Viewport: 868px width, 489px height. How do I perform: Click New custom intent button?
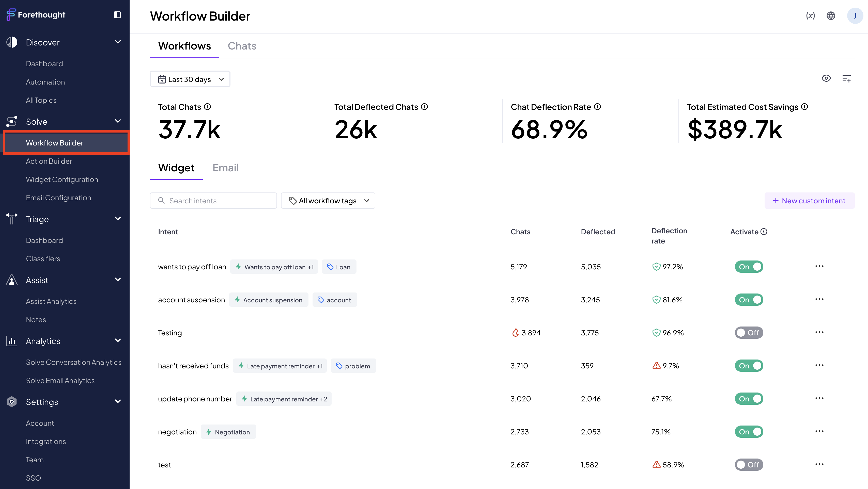809,201
